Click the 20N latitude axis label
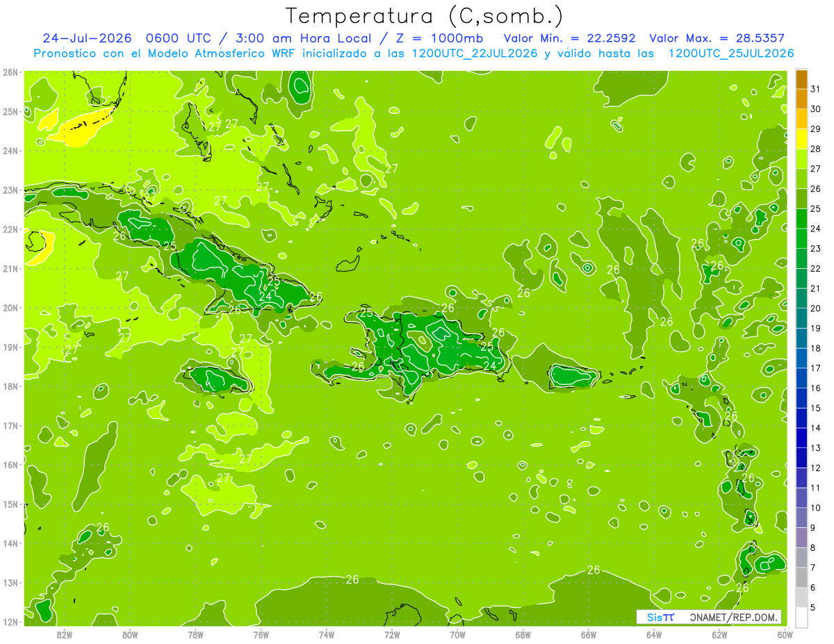 point(10,307)
